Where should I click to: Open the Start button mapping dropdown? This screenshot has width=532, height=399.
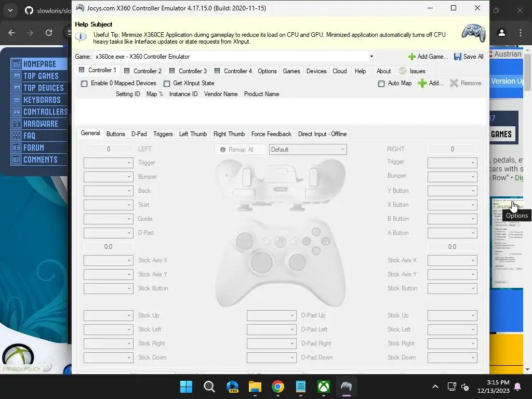108,205
